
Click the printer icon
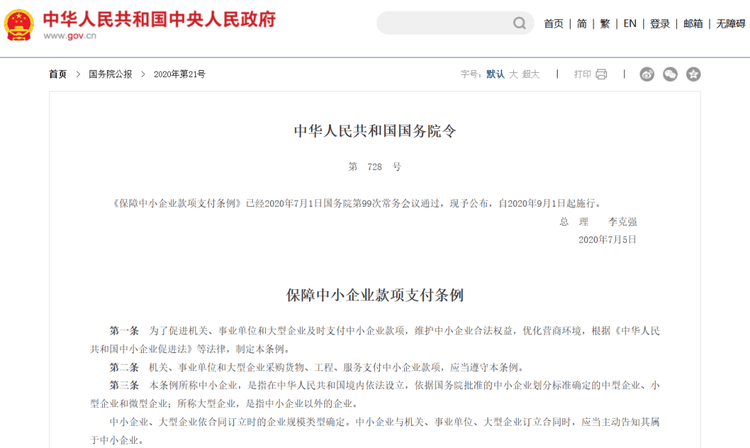[601, 74]
